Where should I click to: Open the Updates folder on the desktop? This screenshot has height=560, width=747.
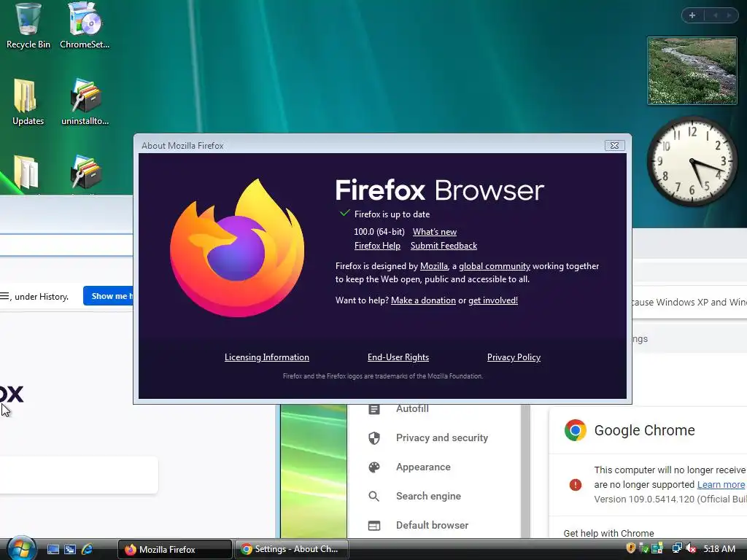pos(28,102)
